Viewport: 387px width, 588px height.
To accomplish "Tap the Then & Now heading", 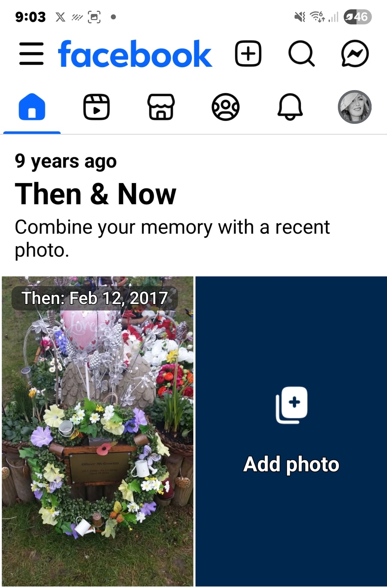I will click(95, 194).
